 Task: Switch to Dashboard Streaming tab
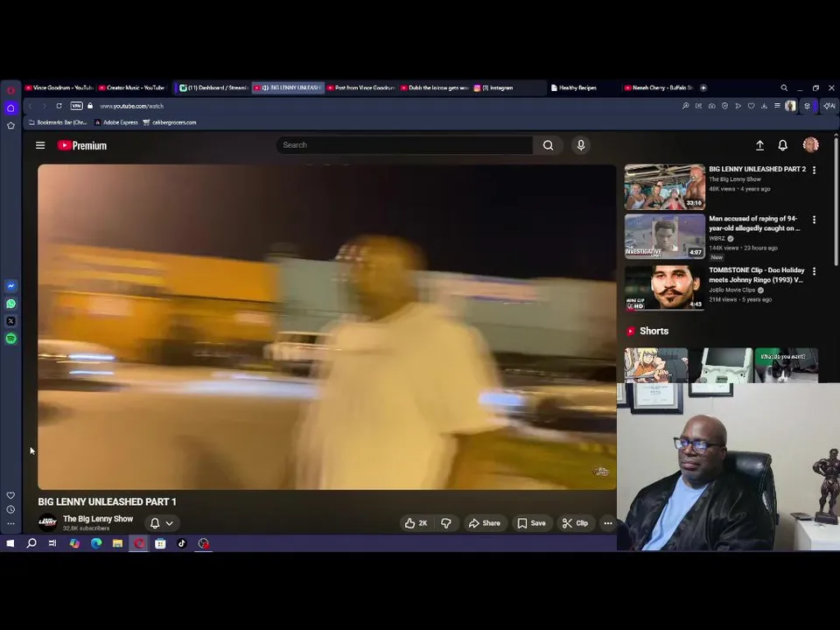click(x=213, y=87)
